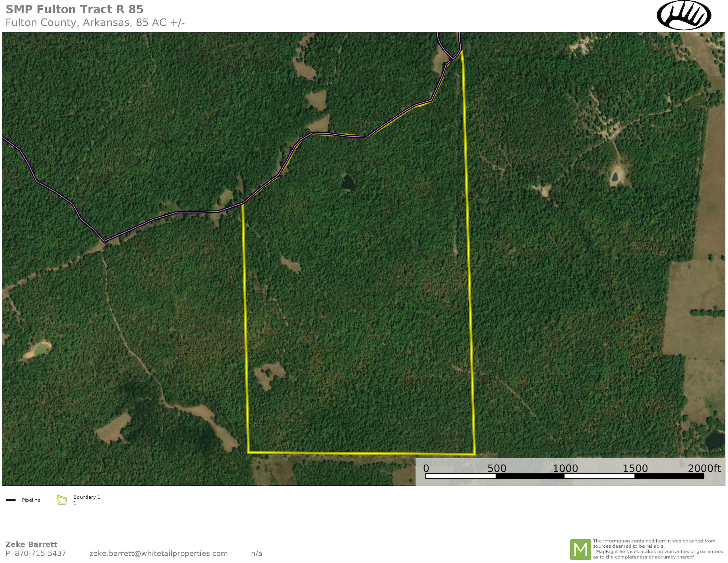728x563 pixels.
Task: Click the dark pond inside the yellow boundary
Action: coord(348,182)
